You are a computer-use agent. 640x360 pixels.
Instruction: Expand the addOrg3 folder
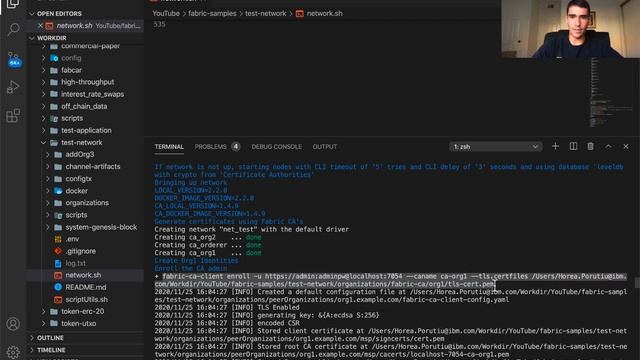coord(48,154)
